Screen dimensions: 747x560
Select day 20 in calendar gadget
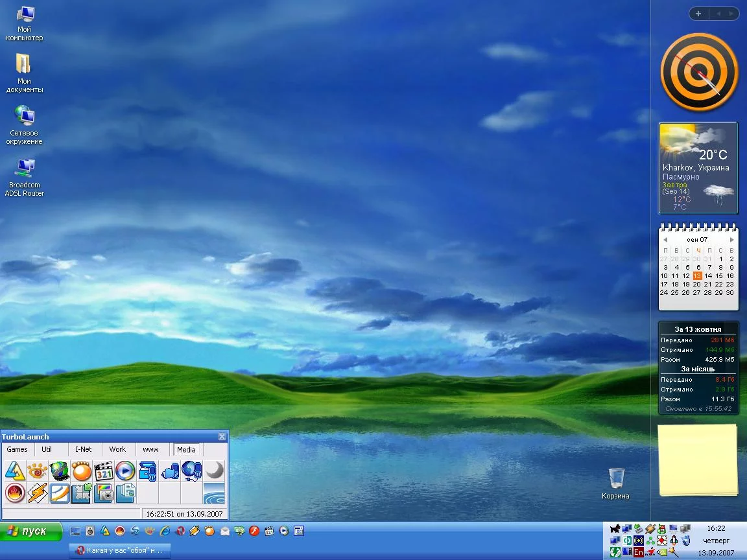pyautogui.click(x=697, y=284)
